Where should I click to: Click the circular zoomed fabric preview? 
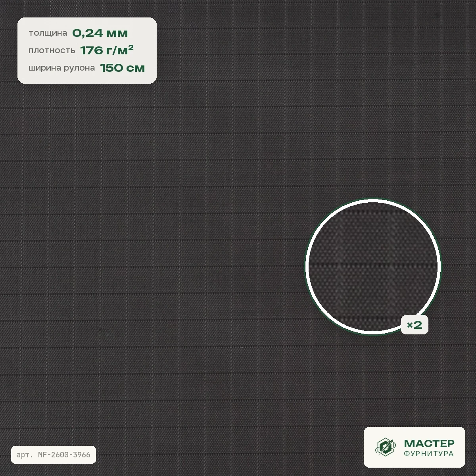[373, 266]
